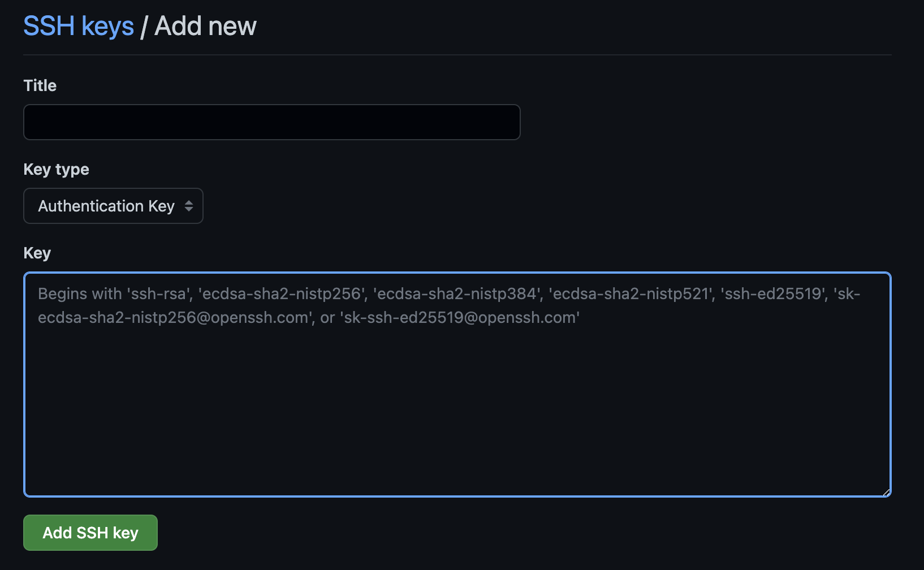Image resolution: width=924 pixels, height=570 pixels.
Task: Click the green Add SSH key button
Action: (90, 532)
